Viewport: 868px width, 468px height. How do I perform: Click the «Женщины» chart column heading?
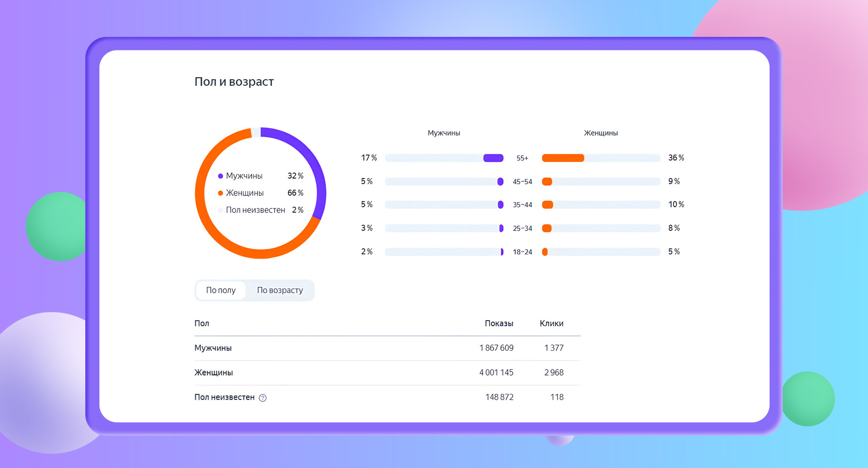[x=601, y=133]
